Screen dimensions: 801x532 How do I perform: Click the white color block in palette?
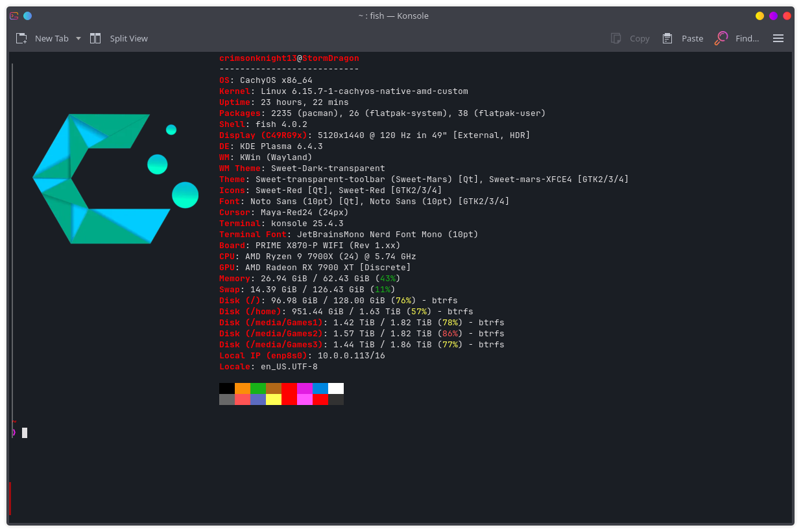pos(336,388)
